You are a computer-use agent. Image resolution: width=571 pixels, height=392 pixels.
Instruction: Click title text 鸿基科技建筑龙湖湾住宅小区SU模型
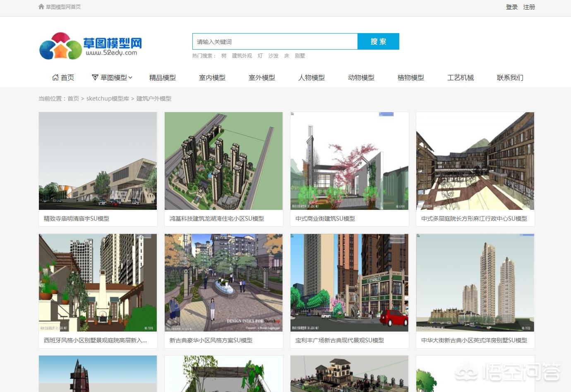coord(217,219)
